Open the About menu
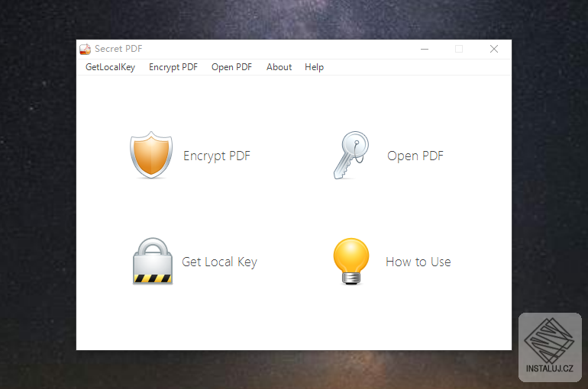The image size is (588, 389). click(279, 67)
